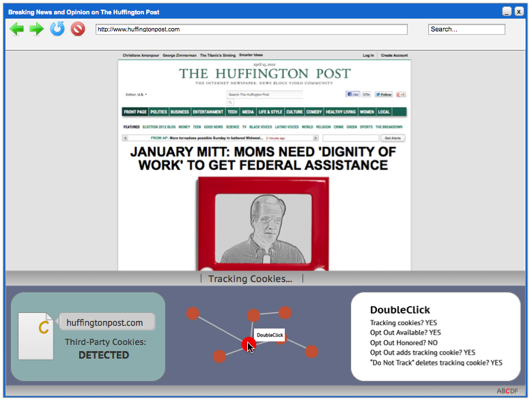Click the ELECTION 2012 BLOG link
The width and height of the screenshot is (532, 403).
coord(159,127)
